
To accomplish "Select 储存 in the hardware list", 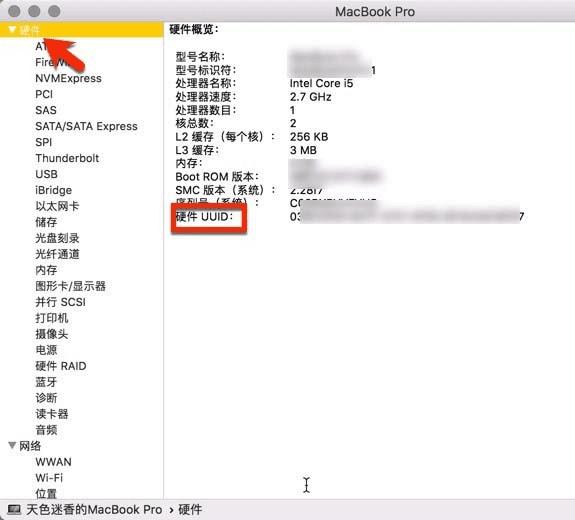I will [46, 222].
